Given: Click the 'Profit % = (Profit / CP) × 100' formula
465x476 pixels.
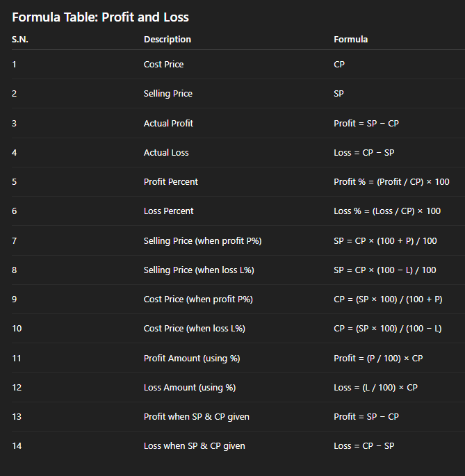Looking at the screenshot, I should point(391,182).
